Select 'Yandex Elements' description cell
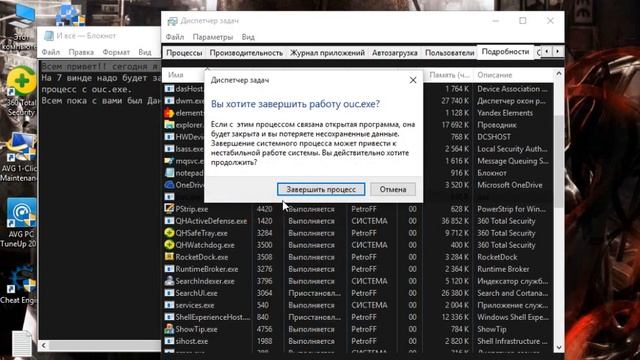This screenshot has height=360, width=640. click(505, 113)
